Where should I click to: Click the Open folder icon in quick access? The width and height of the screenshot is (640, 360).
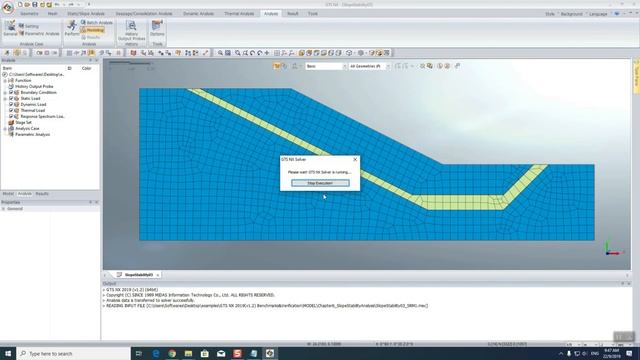tap(27, 4)
